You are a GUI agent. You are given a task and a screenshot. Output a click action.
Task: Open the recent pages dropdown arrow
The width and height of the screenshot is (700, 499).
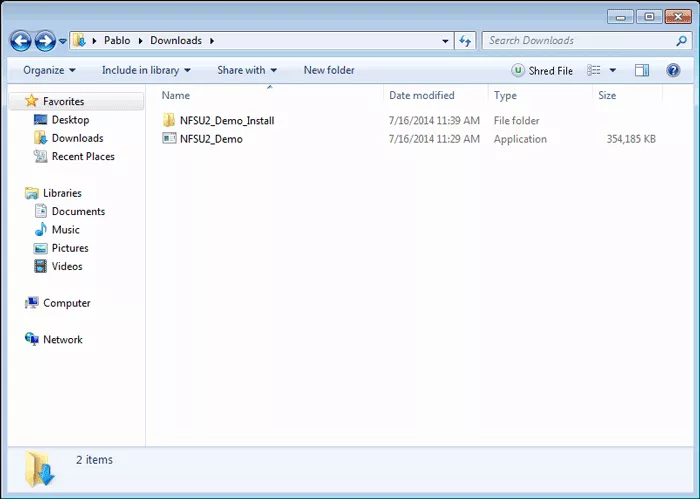[x=62, y=41]
